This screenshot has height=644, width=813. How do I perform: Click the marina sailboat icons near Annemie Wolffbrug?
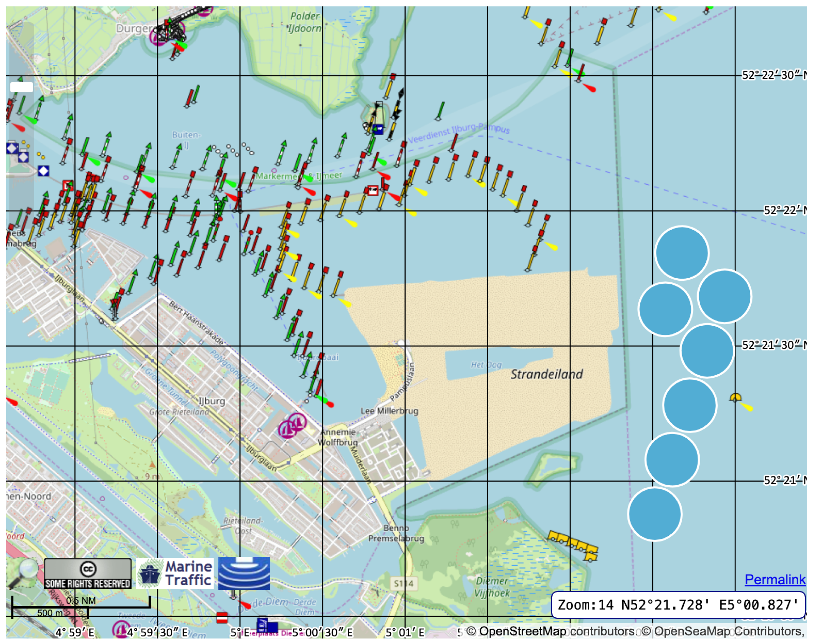coord(292,425)
